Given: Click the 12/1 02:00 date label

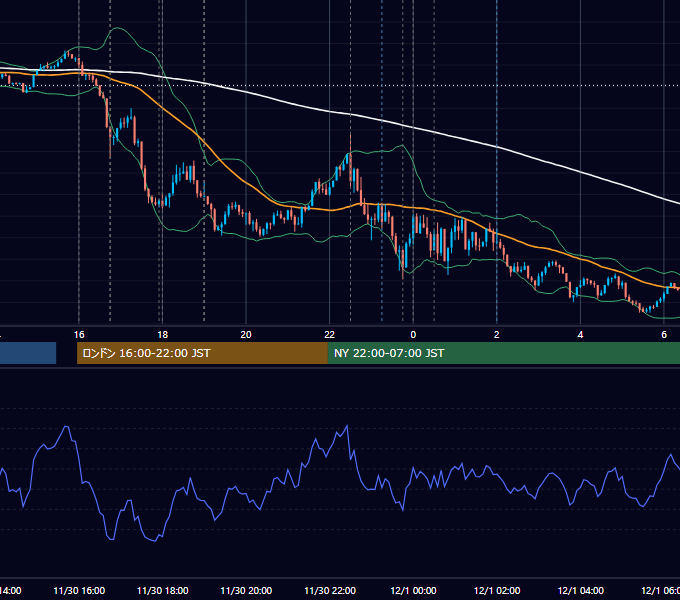Looking at the screenshot, I should pos(497,590).
